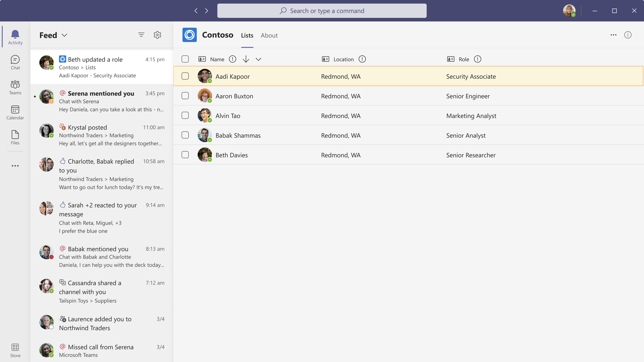This screenshot has width=644, height=362.
Task: Click the Feed filter icon
Action: coord(142,34)
